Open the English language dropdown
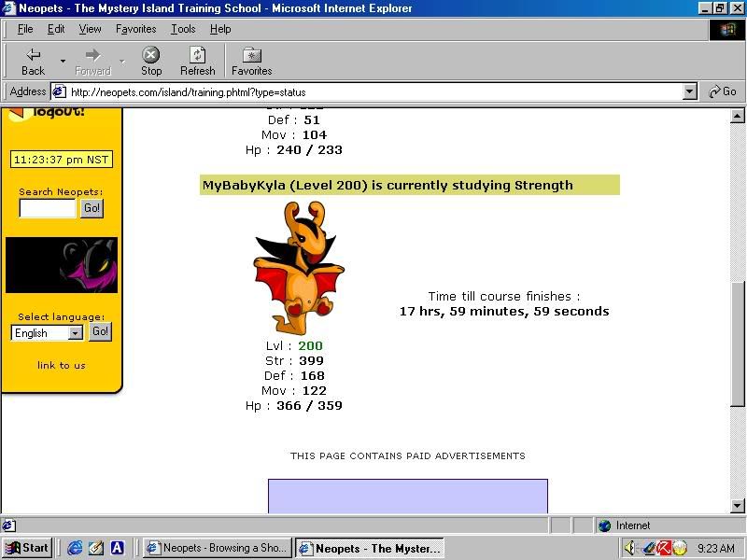The image size is (747, 560). pyautogui.click(x=47, y=333)
